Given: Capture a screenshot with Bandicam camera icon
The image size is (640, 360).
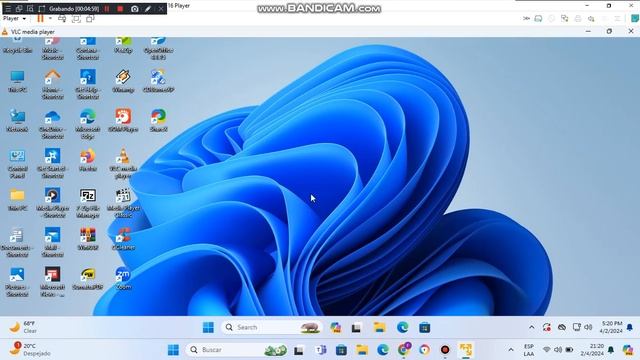Looking at the screenshot, I should click(134, 9).
